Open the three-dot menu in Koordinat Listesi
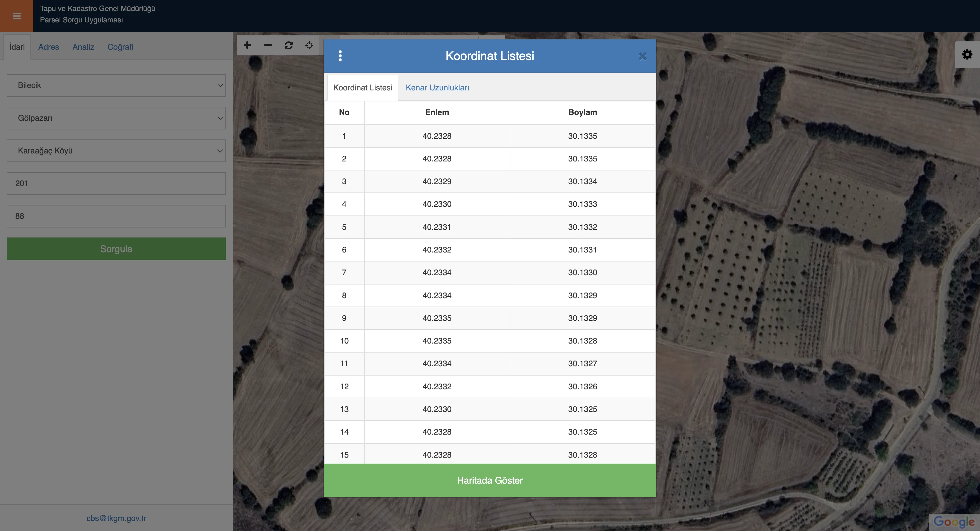Image resolution: width=980 pixels, height=531 pixels. 340,56
